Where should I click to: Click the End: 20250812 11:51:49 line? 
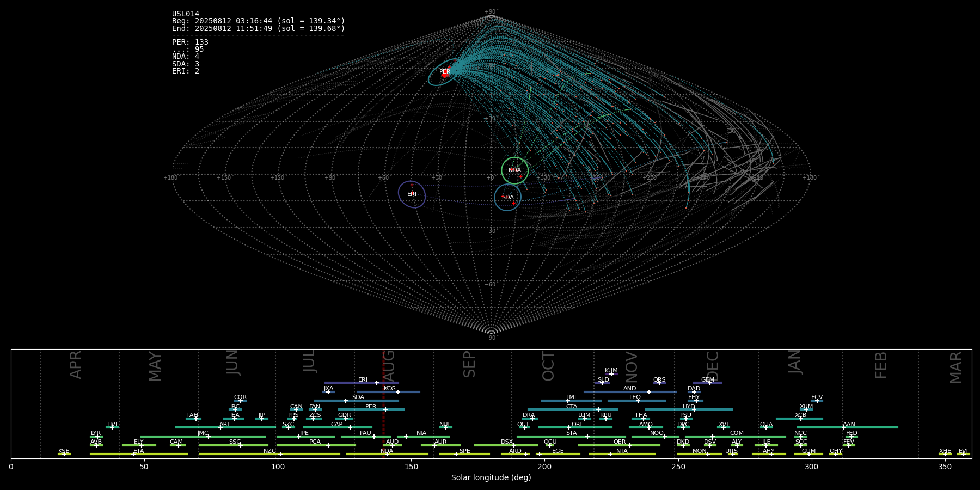259,28
